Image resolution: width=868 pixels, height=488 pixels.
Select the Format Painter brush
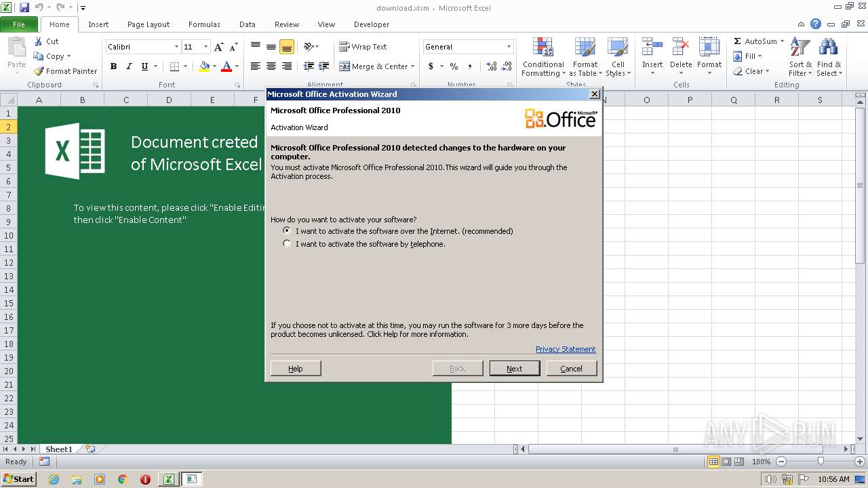pos(39,71)
